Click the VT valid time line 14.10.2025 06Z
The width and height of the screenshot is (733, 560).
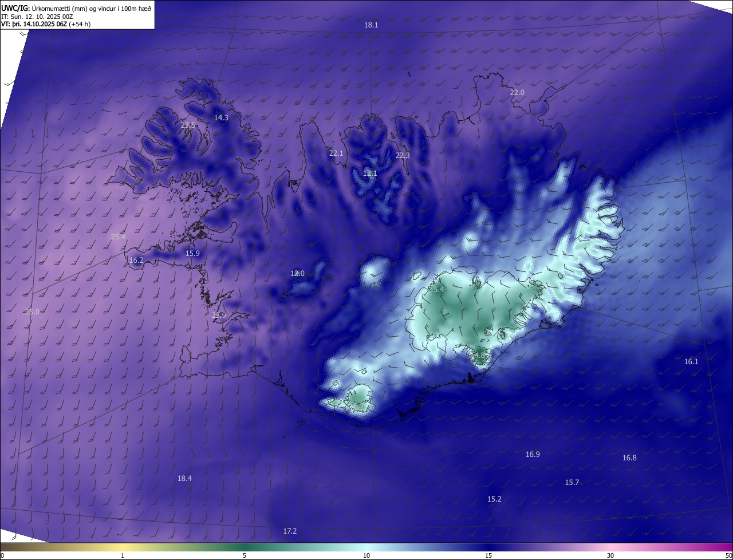tap(46, 24)
